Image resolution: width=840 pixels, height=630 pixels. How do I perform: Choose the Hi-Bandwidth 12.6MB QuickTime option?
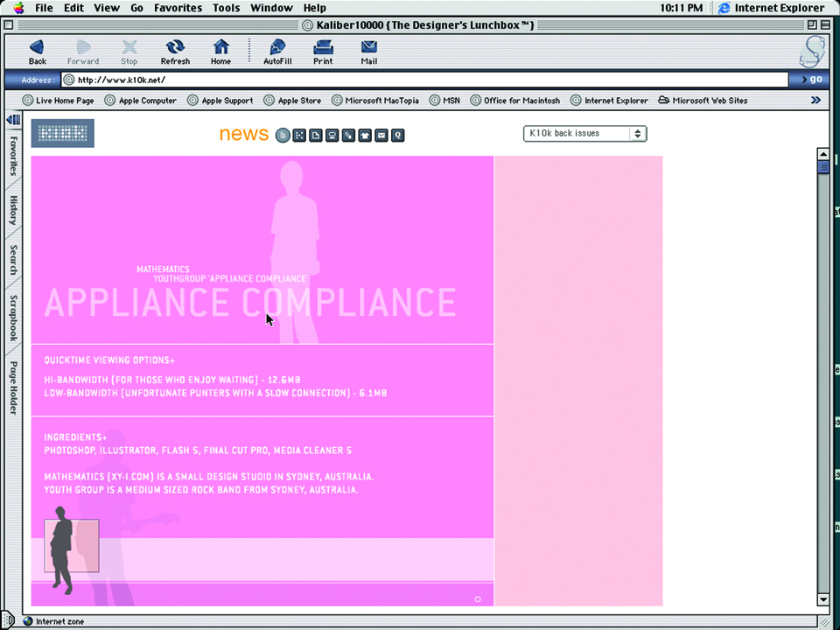point(172,380)
